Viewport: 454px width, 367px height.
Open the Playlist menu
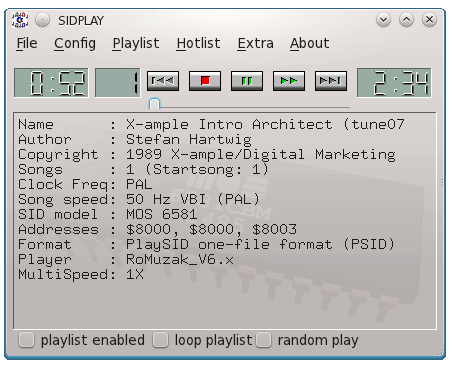[x=136, y=43]
